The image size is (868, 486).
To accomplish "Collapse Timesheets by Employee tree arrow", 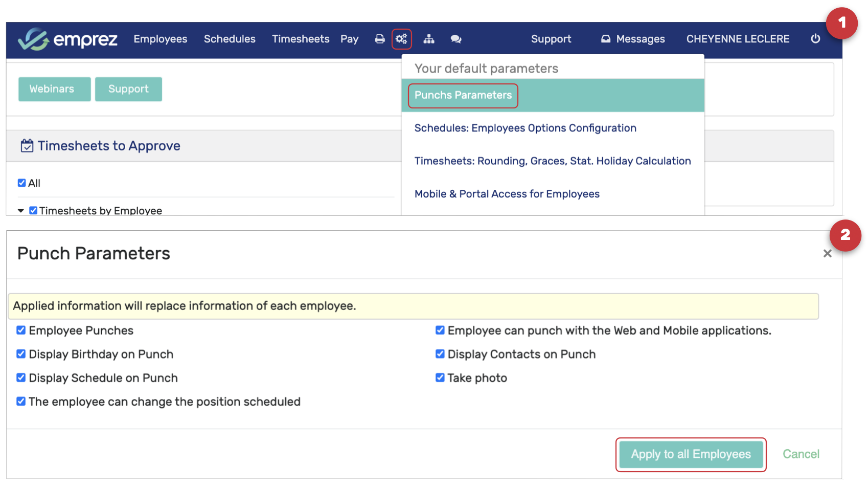I will click(21, 211).
